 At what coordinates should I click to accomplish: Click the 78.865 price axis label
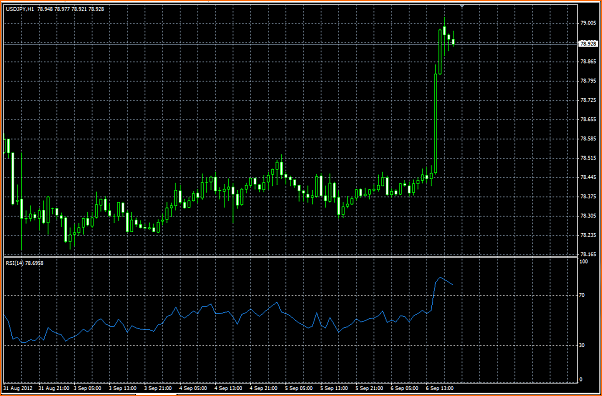pos(587,61)
